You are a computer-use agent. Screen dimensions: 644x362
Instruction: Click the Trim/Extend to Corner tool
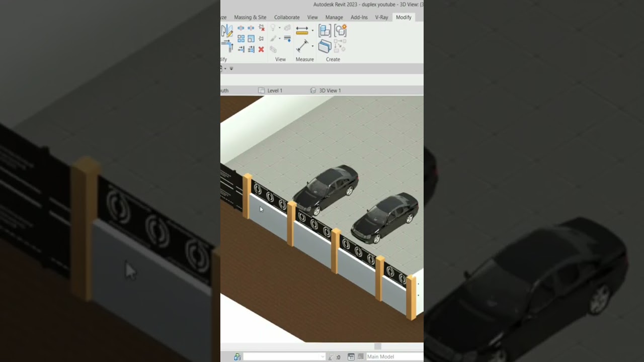click(227, 46)
